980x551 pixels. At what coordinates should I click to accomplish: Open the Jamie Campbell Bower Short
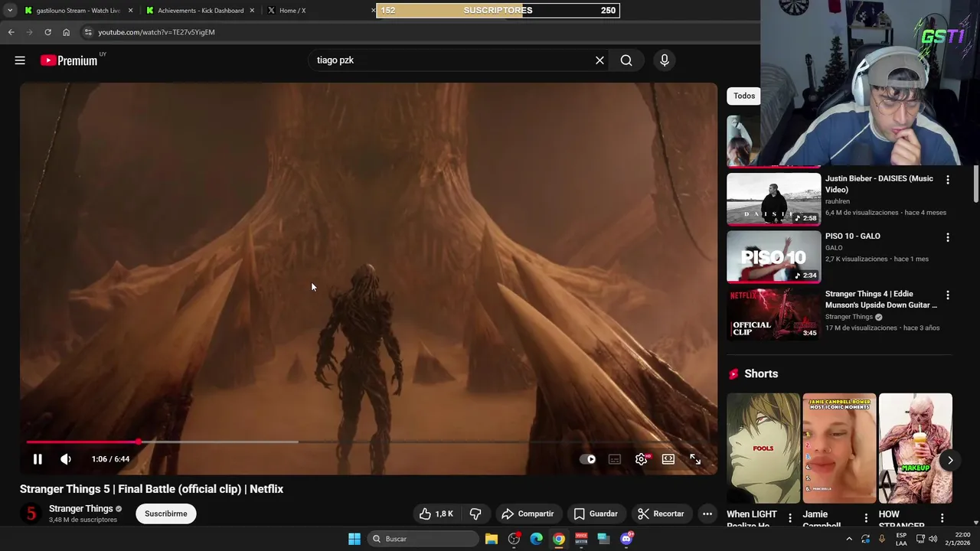[x=839, y=448]
